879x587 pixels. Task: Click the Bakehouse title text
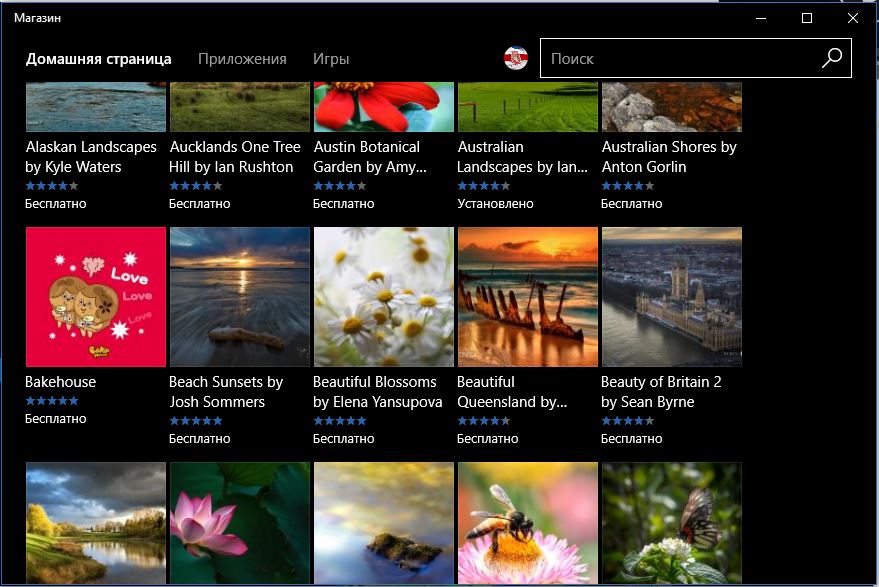(x=61, y=382)
